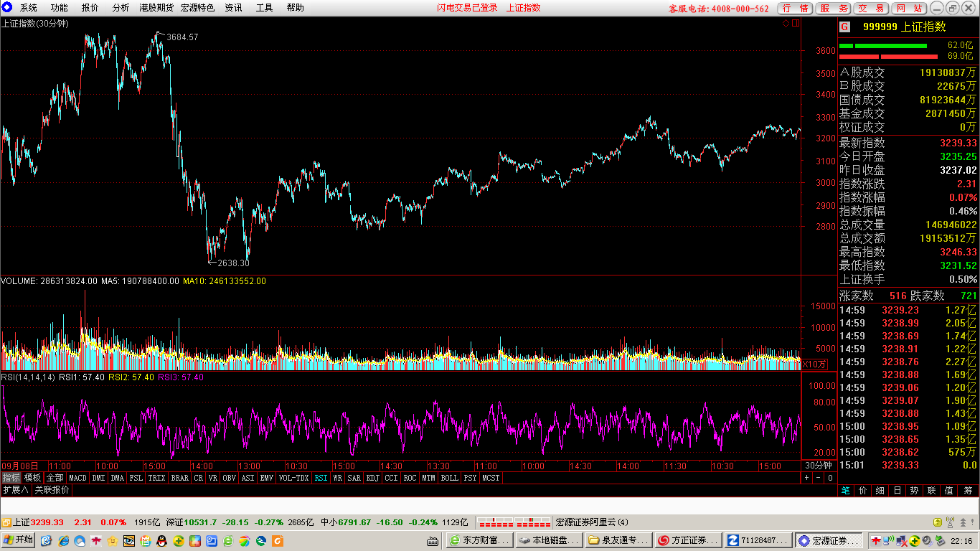Switch to the 本地磁盘 taskbar window

click(550, 540)
